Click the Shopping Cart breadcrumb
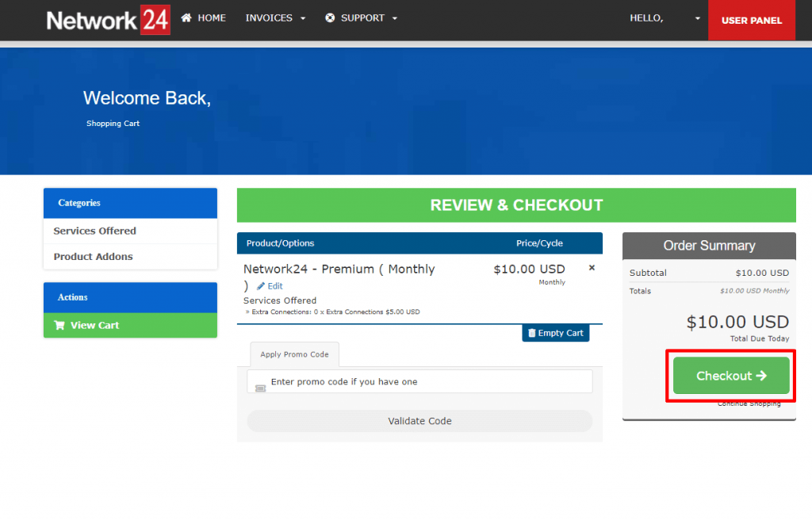This screenshot has height=520, width=812. click(x=113, y=124)
